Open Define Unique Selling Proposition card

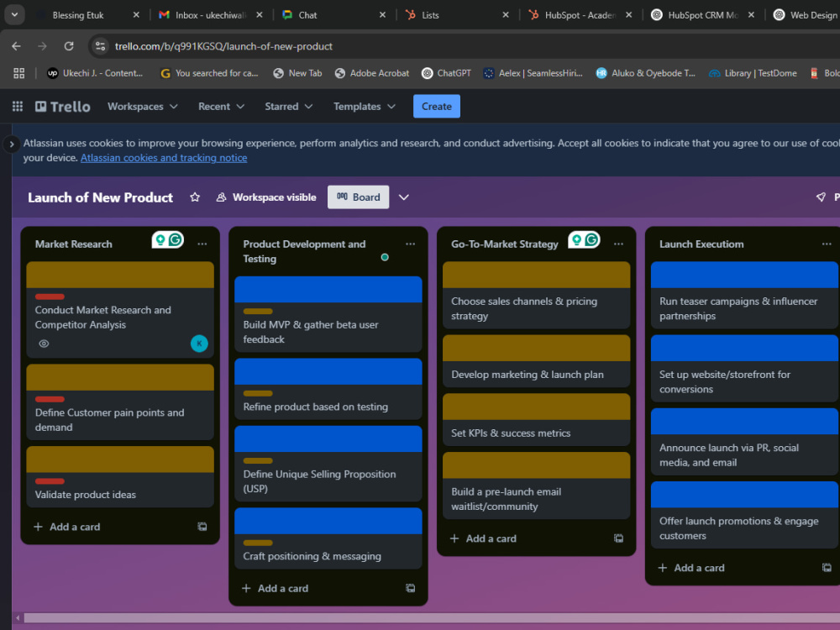coord(328,464)
